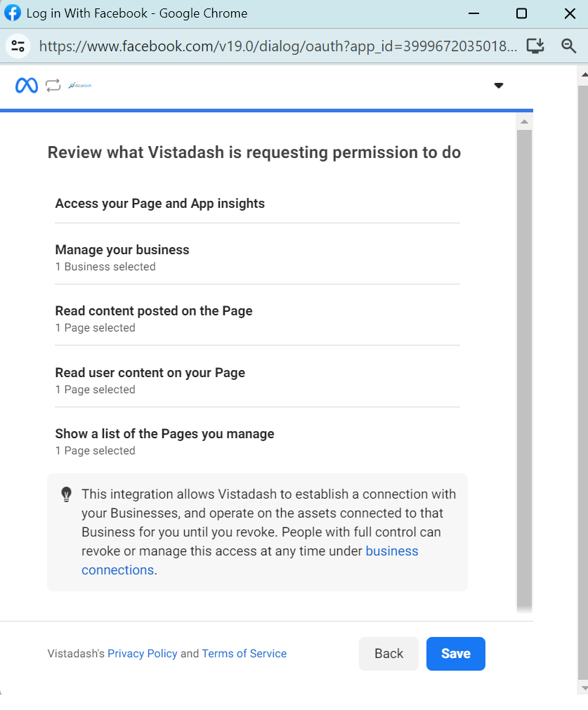Click the outer page scrollbar down arrow

(x=584, y=688)
